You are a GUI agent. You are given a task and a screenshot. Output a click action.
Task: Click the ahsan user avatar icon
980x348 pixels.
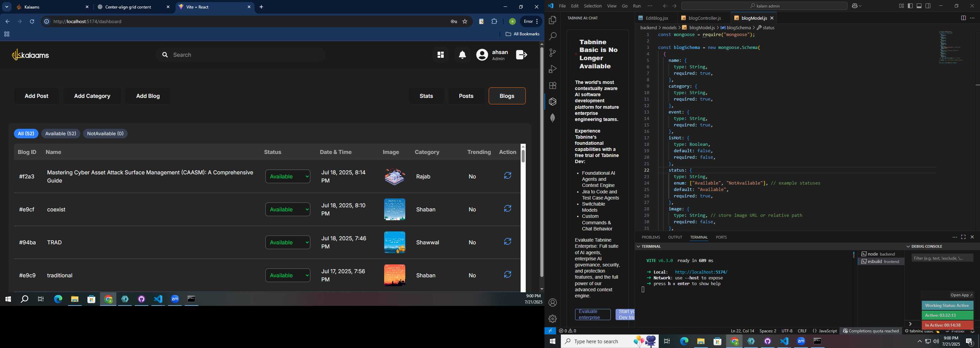[482, 55]
